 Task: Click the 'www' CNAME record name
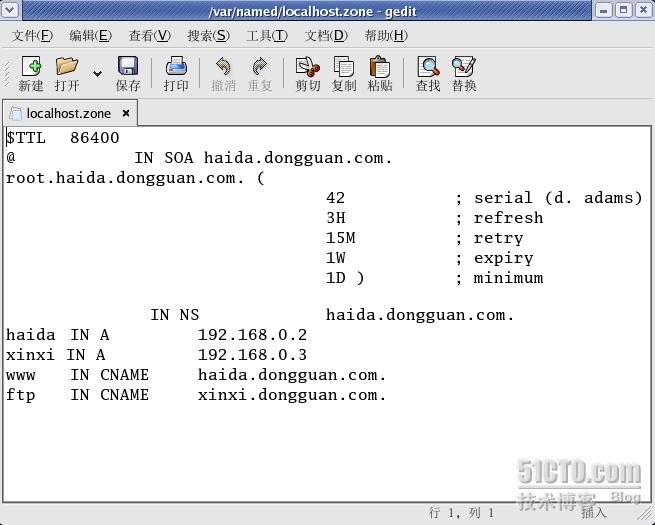click(21, 375)
